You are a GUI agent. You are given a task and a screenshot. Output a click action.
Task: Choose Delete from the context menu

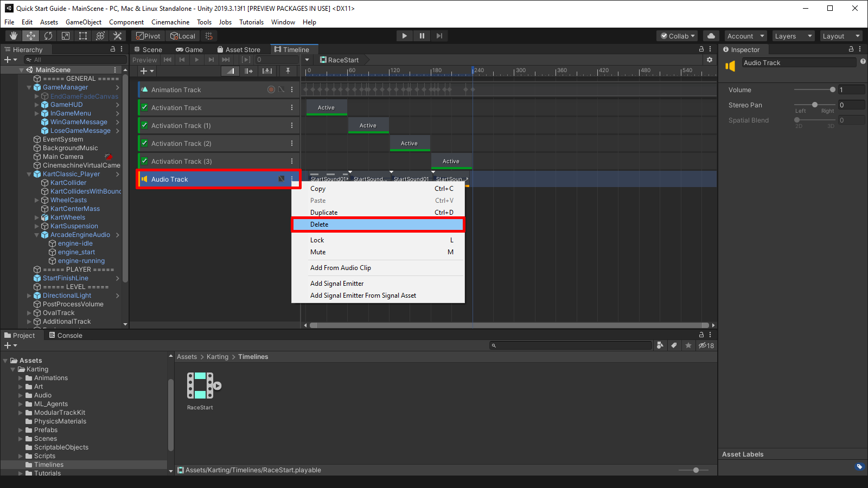coord(378,224)
